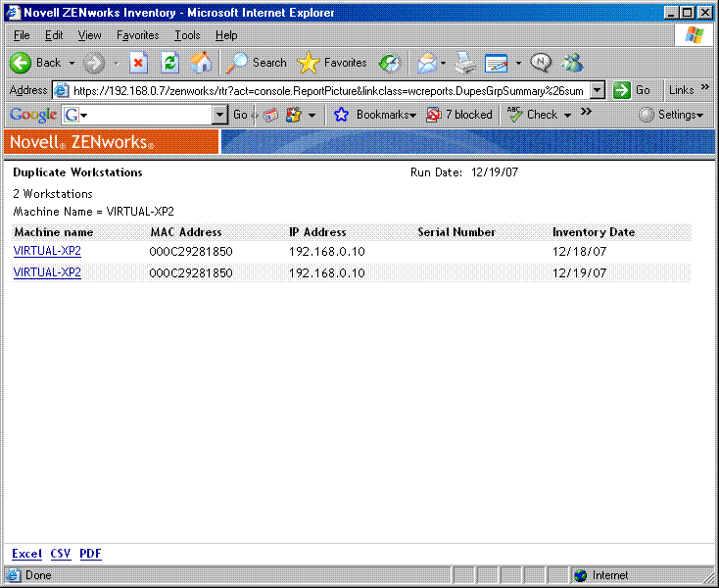Open the File menu
Screen dimensions: 719x588
tap(22, 35)
